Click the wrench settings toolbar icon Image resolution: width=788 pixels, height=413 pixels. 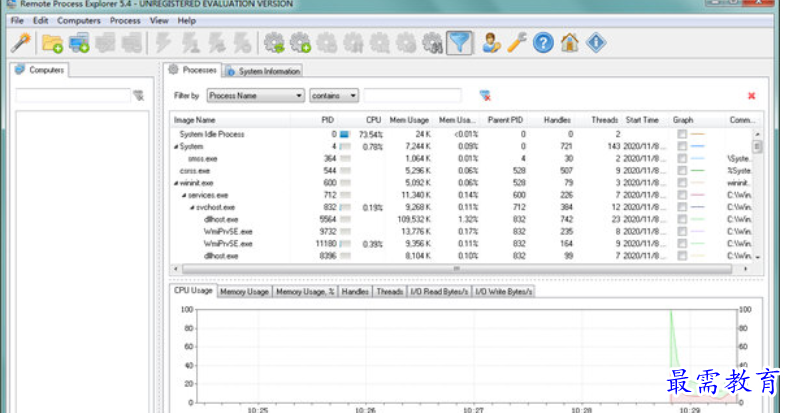tap(517, 42)
